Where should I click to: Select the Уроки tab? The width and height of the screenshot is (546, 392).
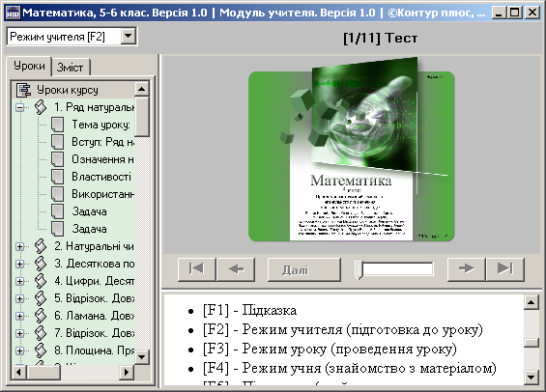[x=29, y=66]
